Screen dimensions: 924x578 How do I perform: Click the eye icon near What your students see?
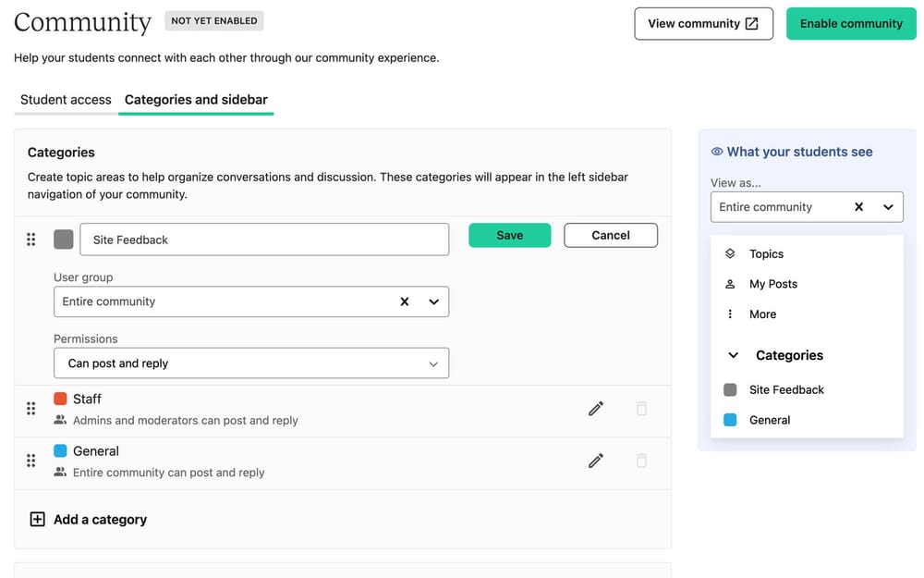tap(716, 151)
